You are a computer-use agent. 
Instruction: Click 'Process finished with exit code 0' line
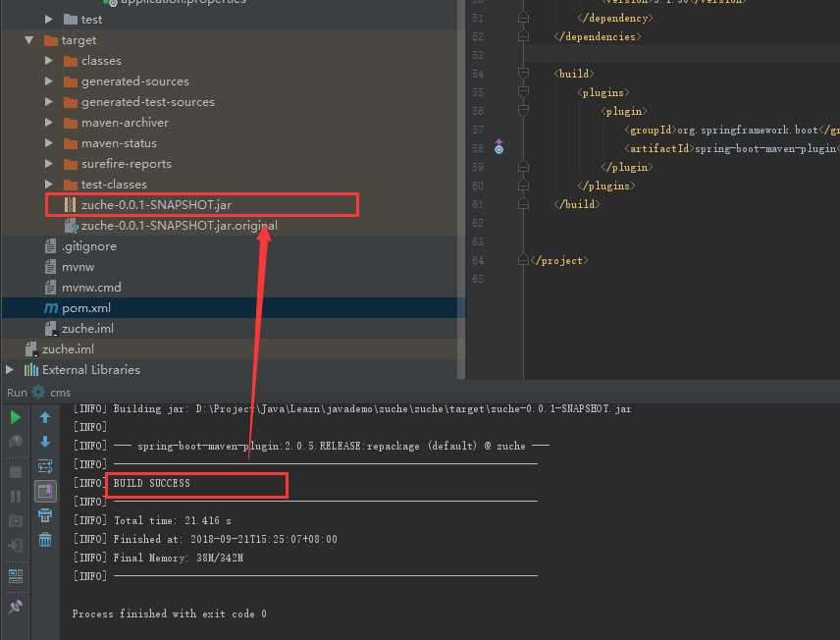[170, 613]
